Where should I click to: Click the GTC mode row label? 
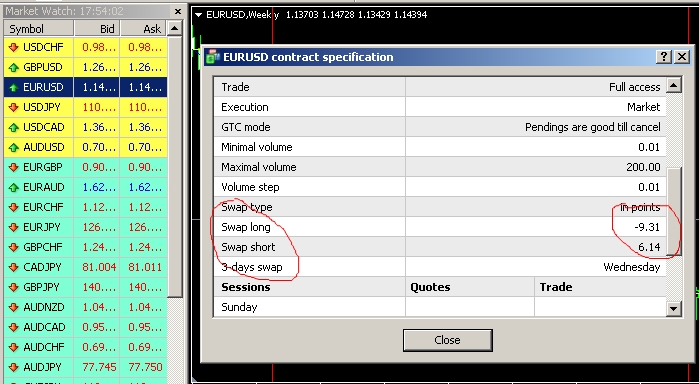[x=246, y=128]
